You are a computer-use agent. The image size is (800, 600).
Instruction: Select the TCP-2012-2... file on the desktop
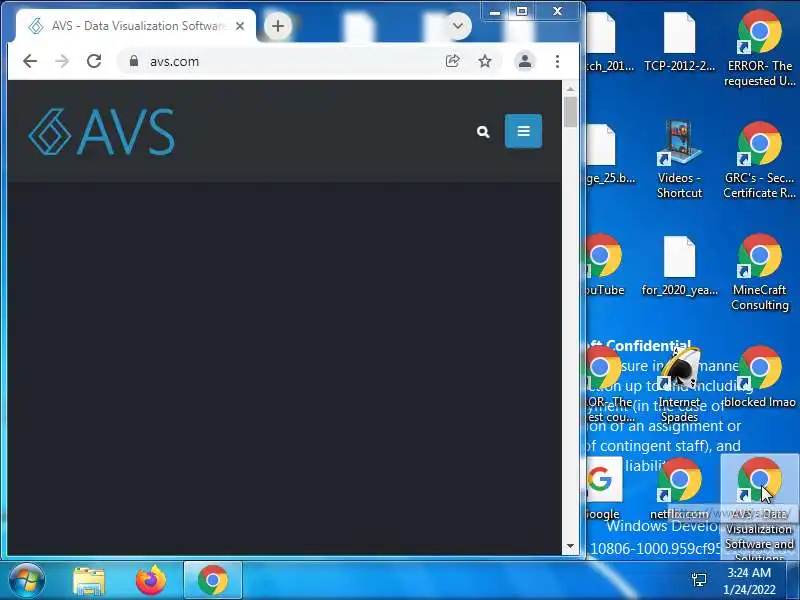679,43
